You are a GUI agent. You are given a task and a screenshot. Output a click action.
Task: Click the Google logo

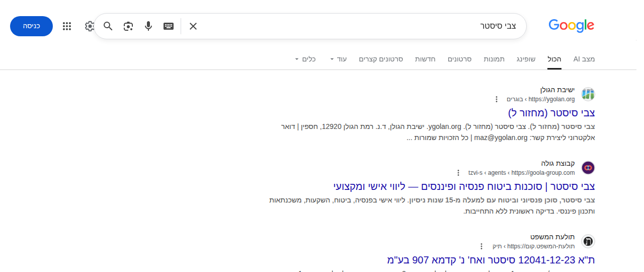coord(572,26)
